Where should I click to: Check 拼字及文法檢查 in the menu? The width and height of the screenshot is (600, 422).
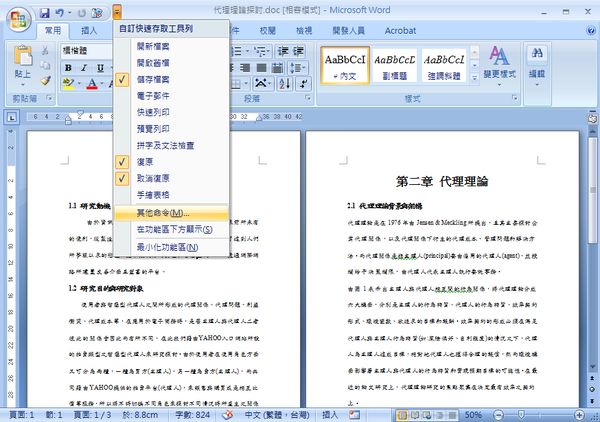pyautogui.click(x=171, y=145)
